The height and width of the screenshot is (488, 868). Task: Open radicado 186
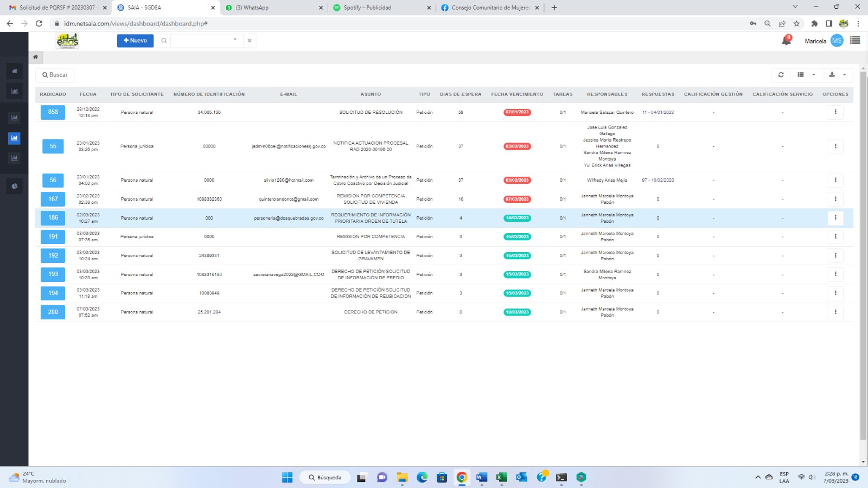pos(53,218)
